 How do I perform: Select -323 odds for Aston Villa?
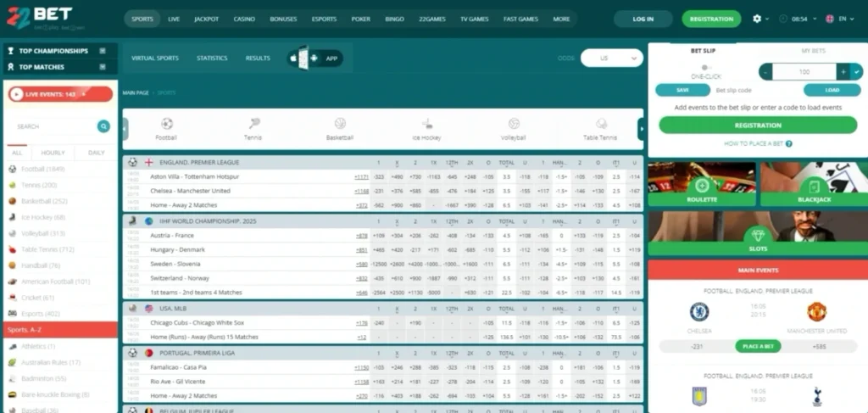point(379,176)
